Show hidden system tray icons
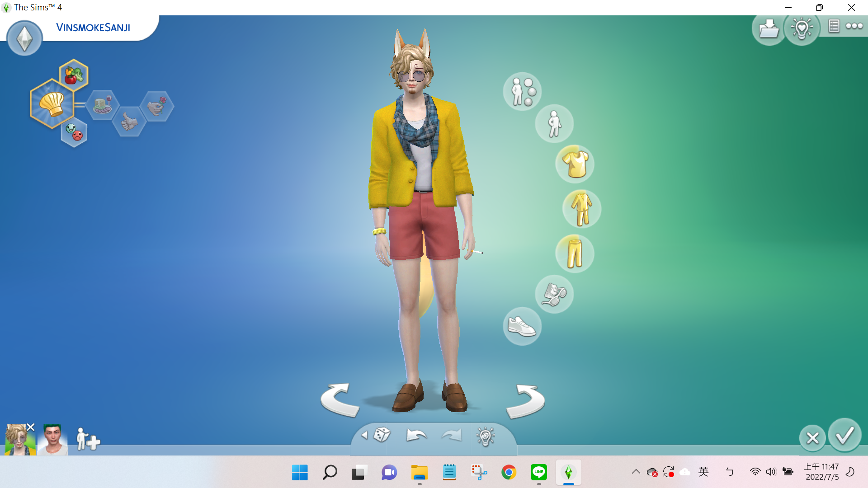The height and width of the screenshot is (488, 868). click(x=636, y=472)
